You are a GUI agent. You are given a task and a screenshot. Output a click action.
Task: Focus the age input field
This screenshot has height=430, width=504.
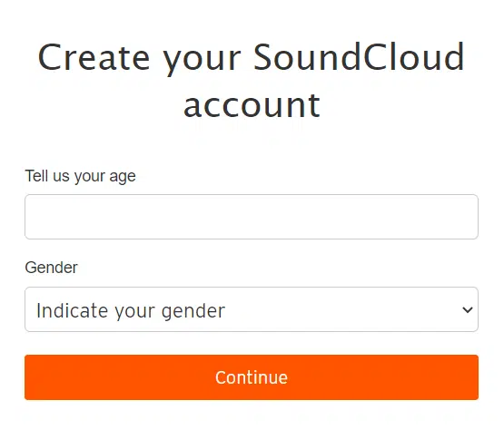tap(252, 217)
